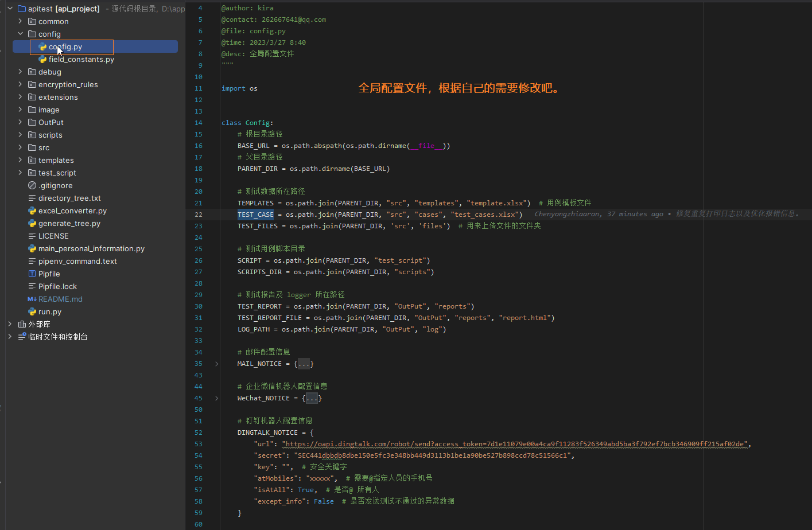Viewport: 812px width, 530px height.
Task: Click the templates folder icon
Action: (32, 160)
